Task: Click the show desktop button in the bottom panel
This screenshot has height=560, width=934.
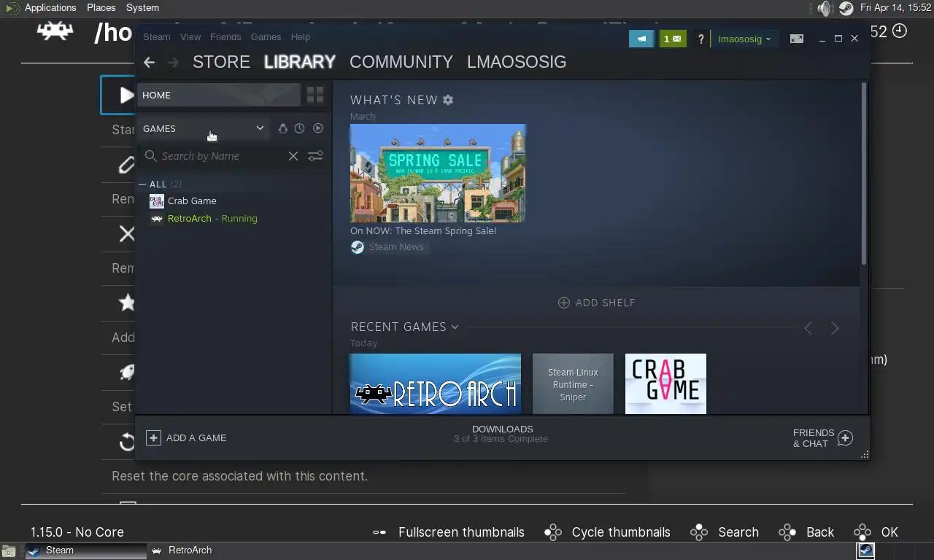Action: [x=7, y=551]
